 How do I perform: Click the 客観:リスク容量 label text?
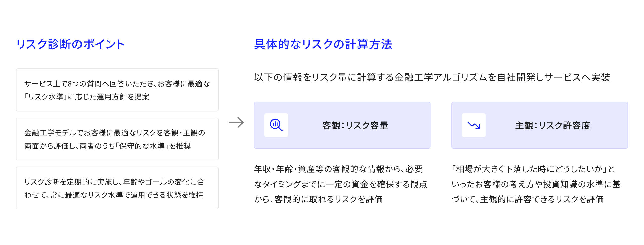point(355,125)
